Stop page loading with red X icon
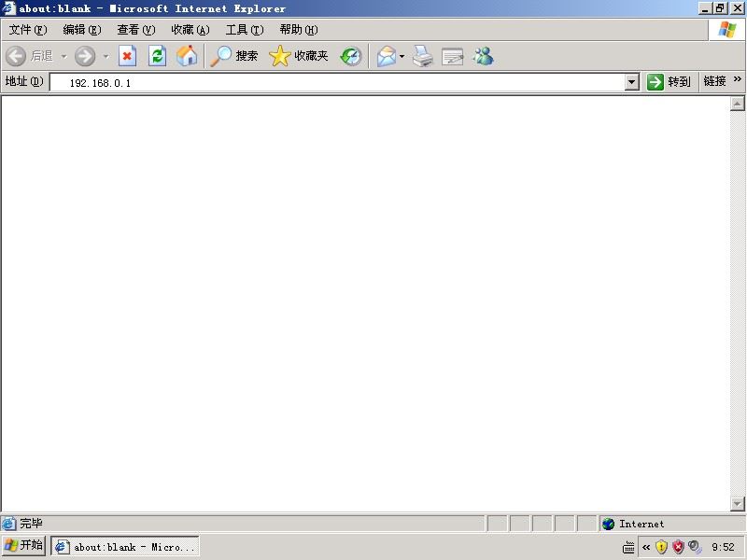The height and width of the screenshot is (560, 747). point(127,56)
